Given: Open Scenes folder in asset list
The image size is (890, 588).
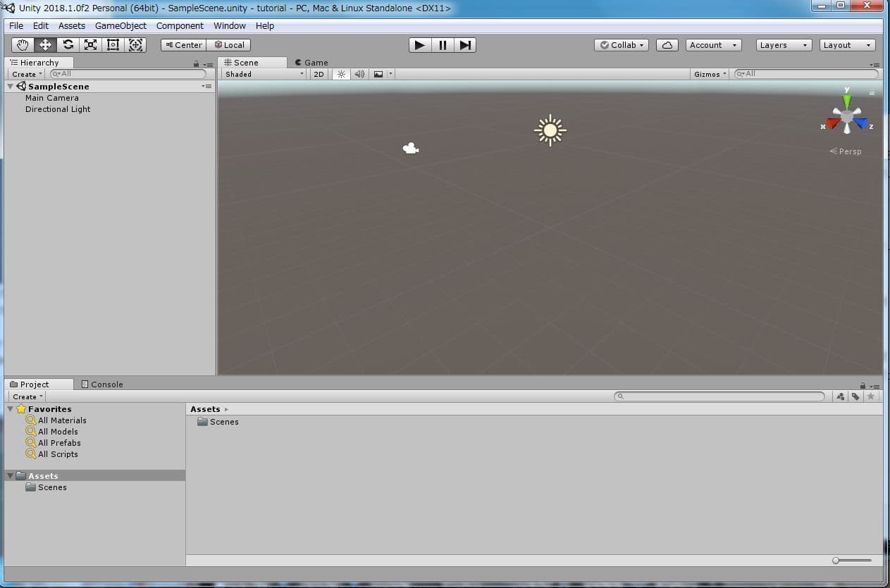Looking at the screenshot, I should pos(218,422).
